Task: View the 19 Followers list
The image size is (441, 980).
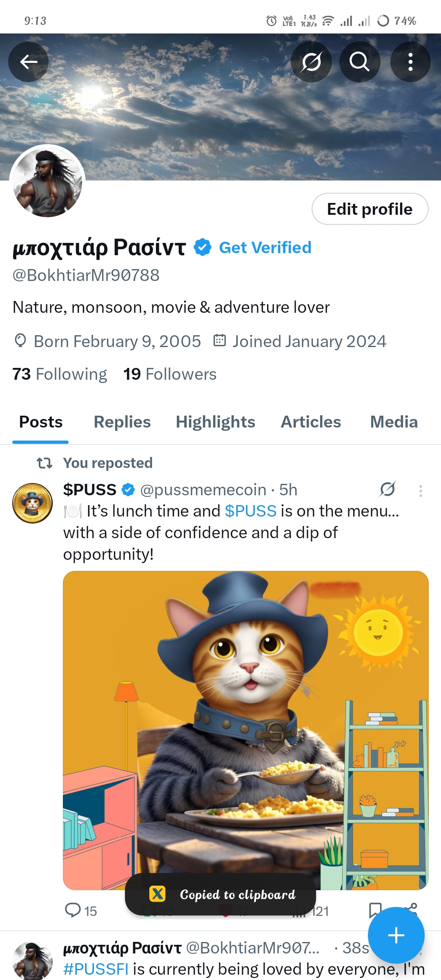Action: pos(170,374)
